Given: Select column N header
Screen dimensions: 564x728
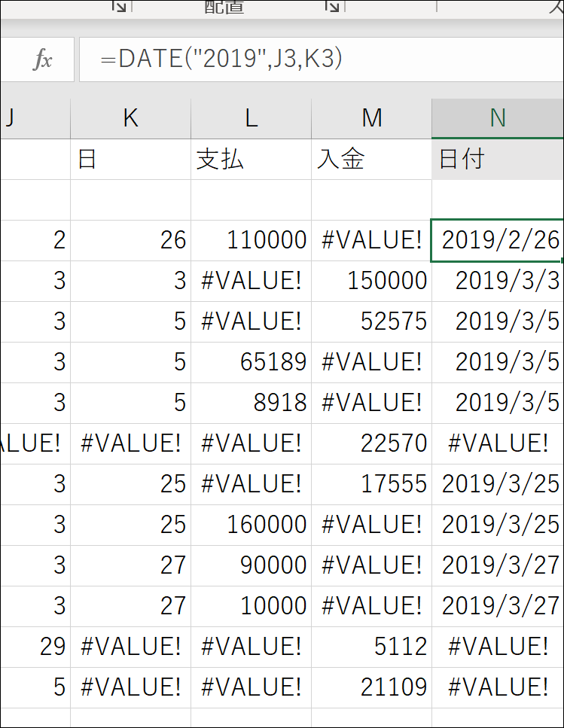Looking at the screenshot, I should click(x=498, y=118).
